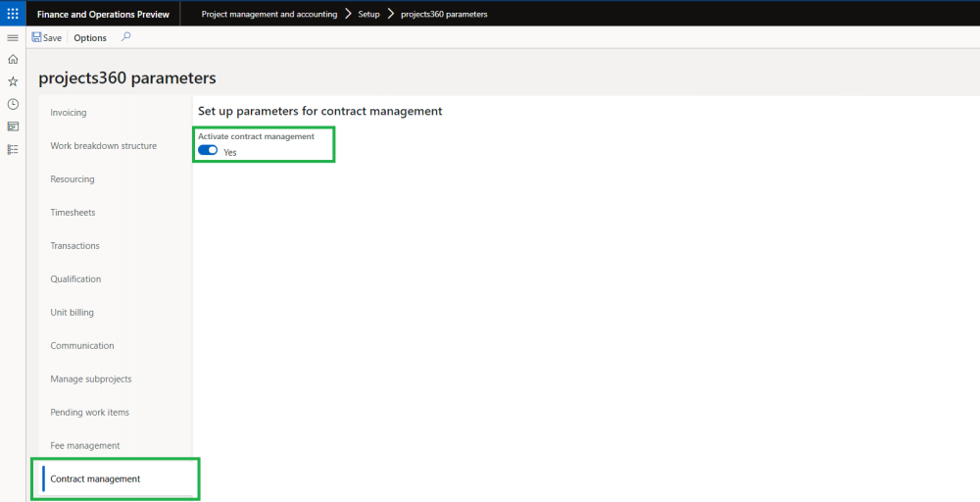Image resolution: width=980 pixels, height=502 pixels.
Task: Click the 'projects360 parameters' page heading
Action: [x=127, y=78]
